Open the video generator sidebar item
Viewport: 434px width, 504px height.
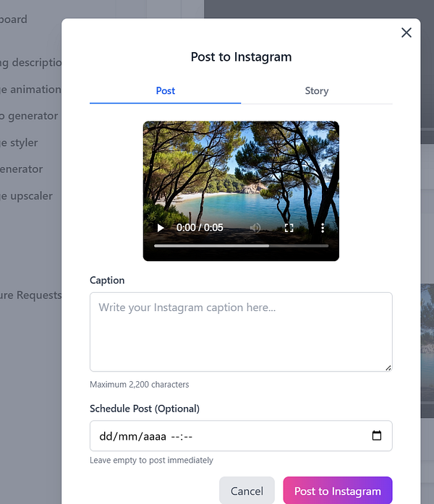(29, 116)
